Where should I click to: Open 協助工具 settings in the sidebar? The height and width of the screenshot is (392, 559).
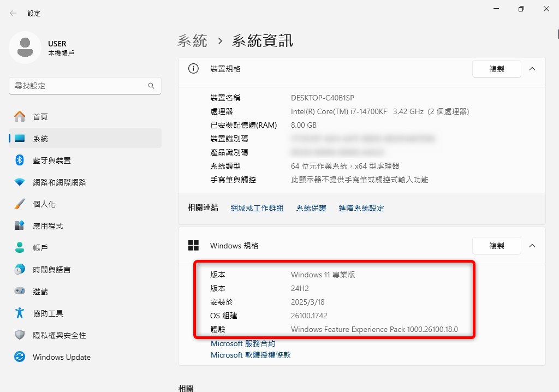click(85, 313)
